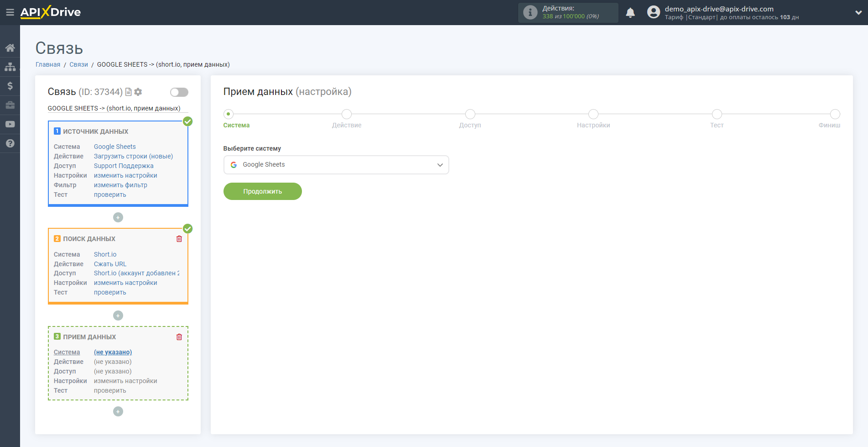
Task: Open connection settings gear icon
Action: click(x=138, y=92)
